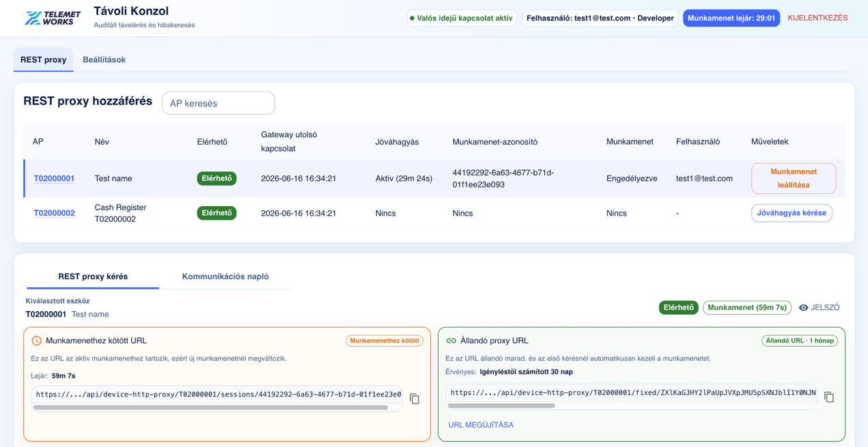The image size is (868, 447).
Task: Click the Jóváhagyás column header
Action: tap(397, 142)
